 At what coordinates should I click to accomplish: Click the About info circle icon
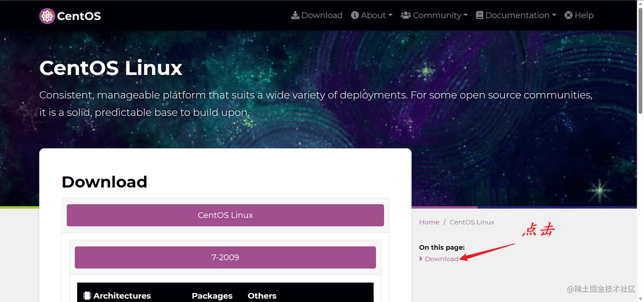coord(355,15)
